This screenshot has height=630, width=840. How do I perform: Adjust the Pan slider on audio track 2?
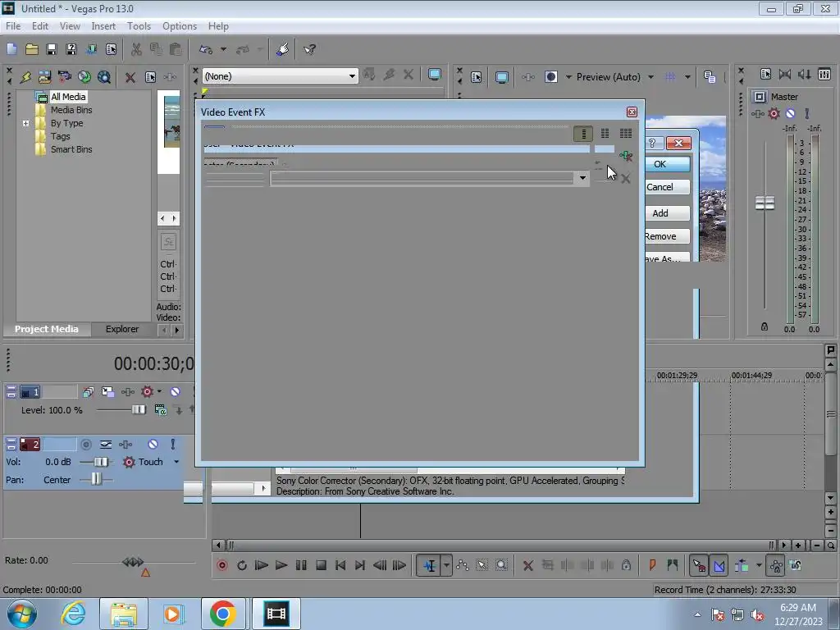point(97,479)
